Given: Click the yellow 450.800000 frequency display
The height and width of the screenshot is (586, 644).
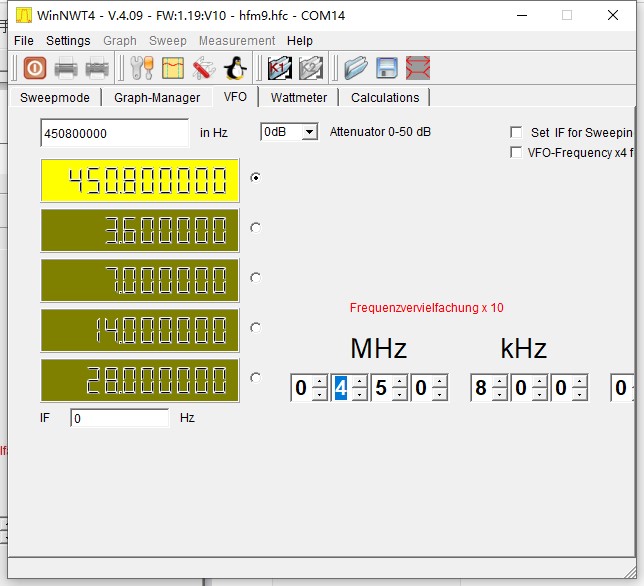Looking at the screenshot, I should click(140, 181).
